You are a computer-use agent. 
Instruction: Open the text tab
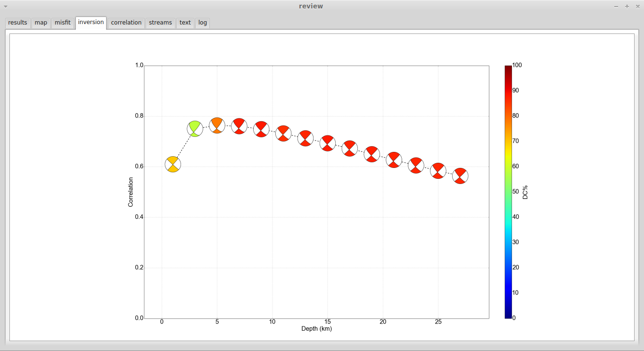[x=185, y=23]
